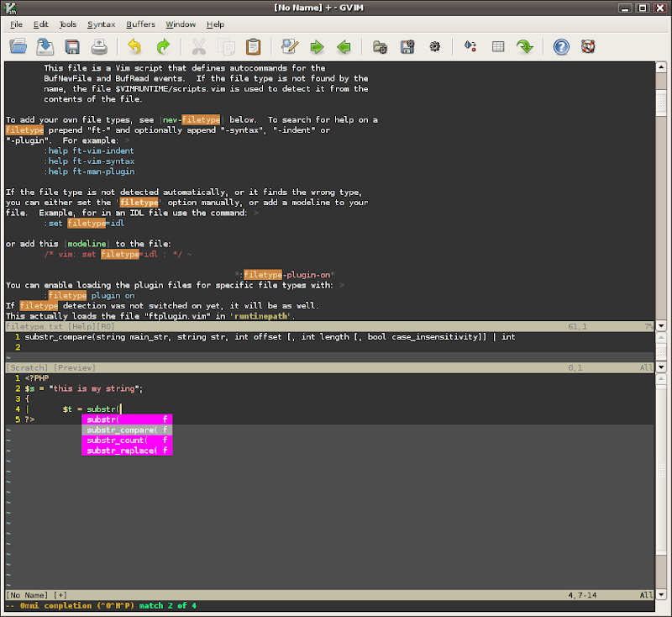Click the "<?PHP" line in the editor
The width and height of the screenshot is (672, 617).
[x=37, y=377]
